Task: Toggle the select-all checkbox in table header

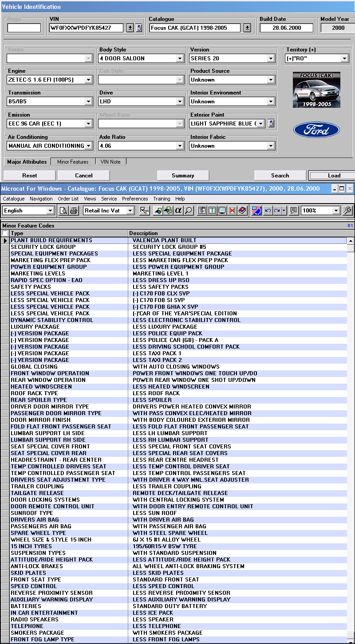Action: (x=5, y=233)
